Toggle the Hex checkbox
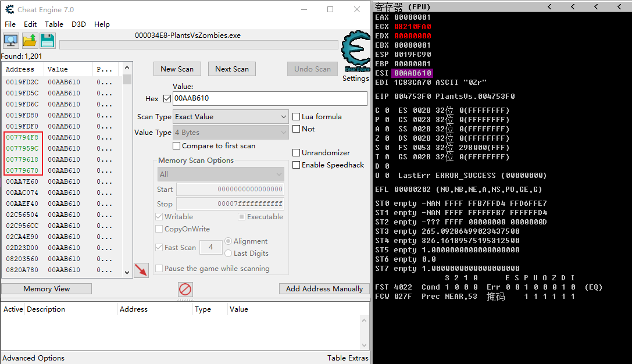The width and height of the screenshot is (632, 364). coord(167,98)
